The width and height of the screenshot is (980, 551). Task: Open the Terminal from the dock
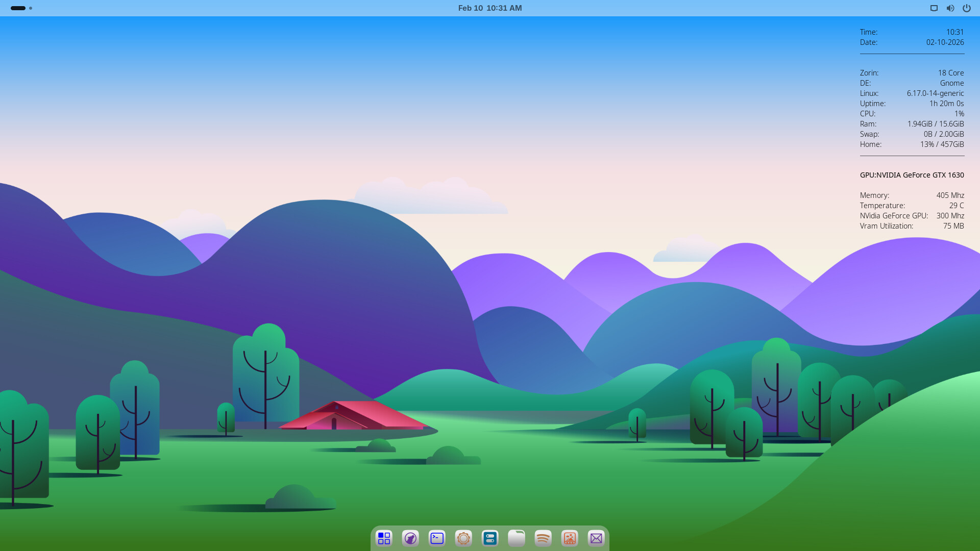click(437, 538)
